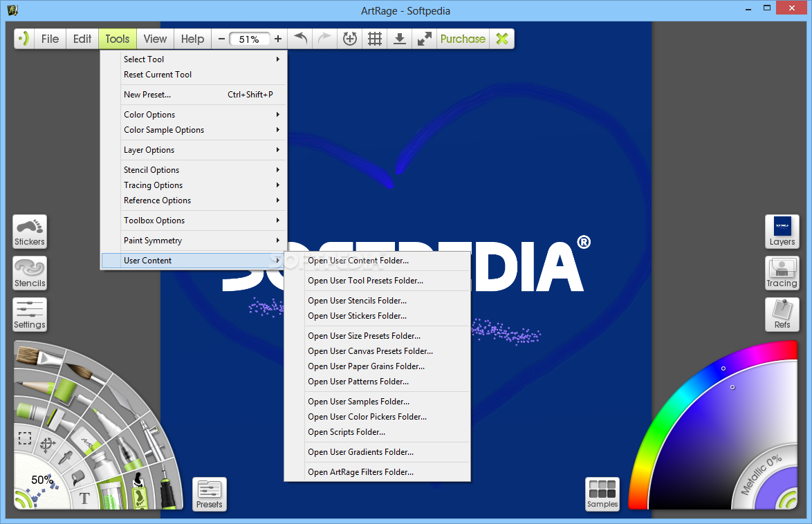The width and height of the screenshot is (812, 524).
Task: Toggle the canvas grid icon
Action: tap(375, 38)
